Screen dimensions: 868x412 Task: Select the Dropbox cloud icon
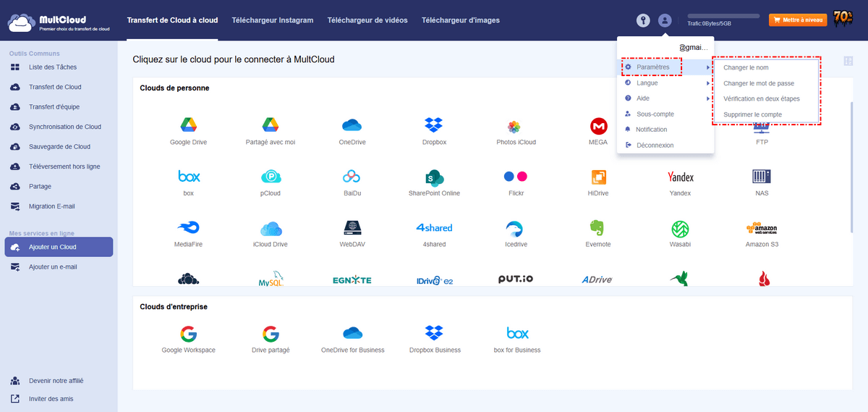click(x=434, y=125)
